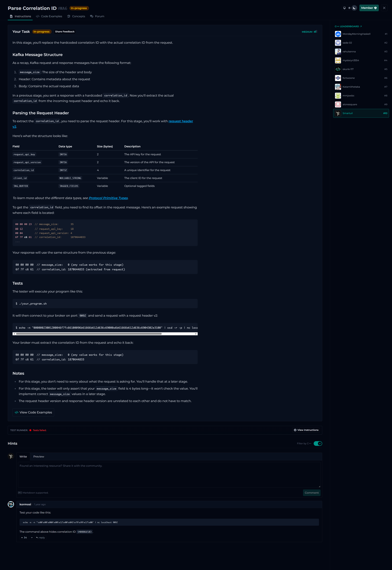Upvote kormosi's hint comment
The image size is (392, 570).
pos(24,538)
